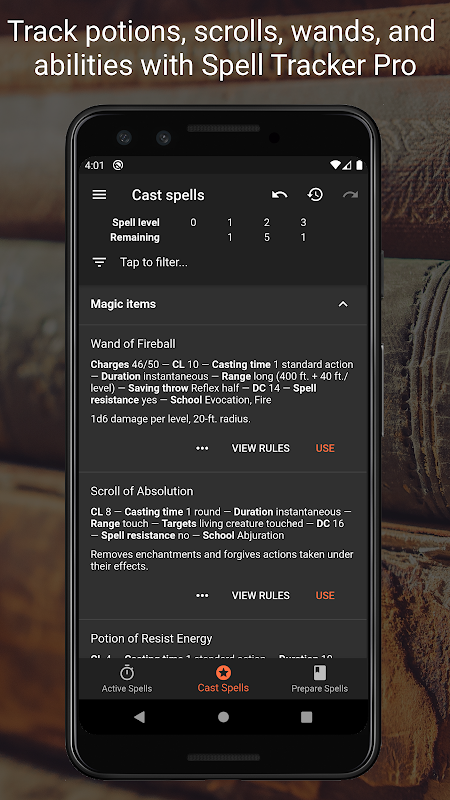Open more options for Scroll of Absolution
This screenshot has height=800, width=450.
[202, 595]
